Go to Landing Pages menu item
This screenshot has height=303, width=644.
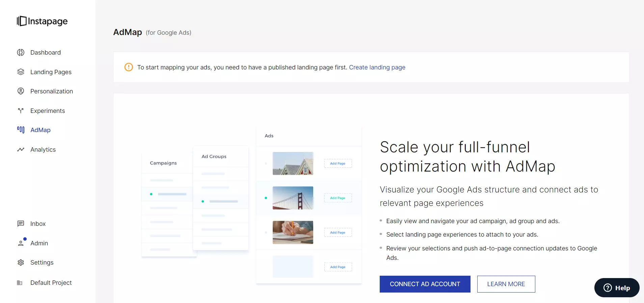(51, 72)
